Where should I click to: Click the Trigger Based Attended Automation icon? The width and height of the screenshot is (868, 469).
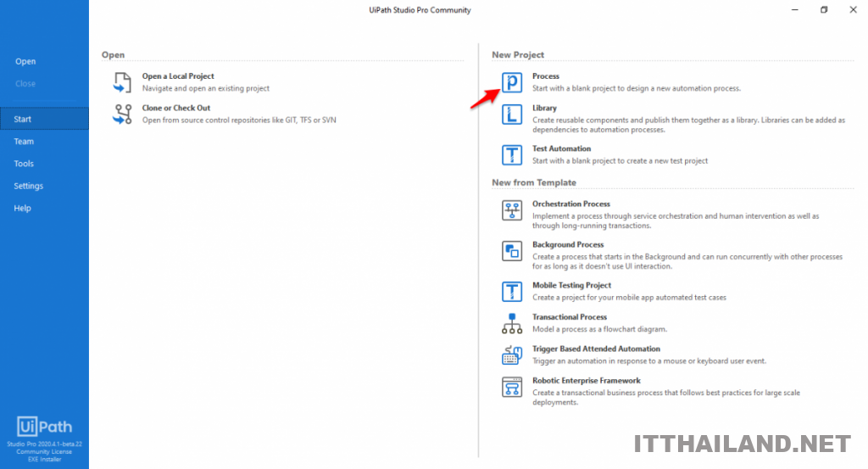point(512,355)
